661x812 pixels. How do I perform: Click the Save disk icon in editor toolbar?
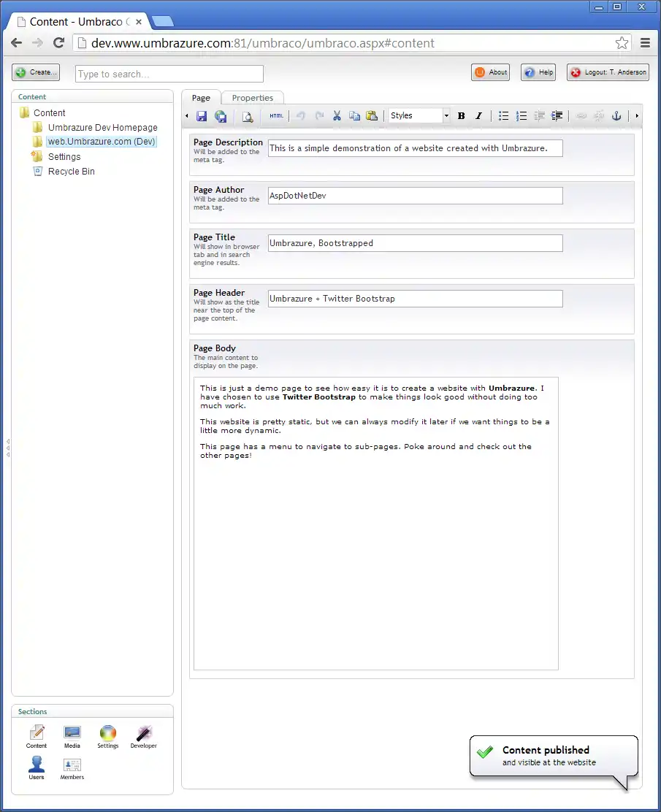coord(202,116)
